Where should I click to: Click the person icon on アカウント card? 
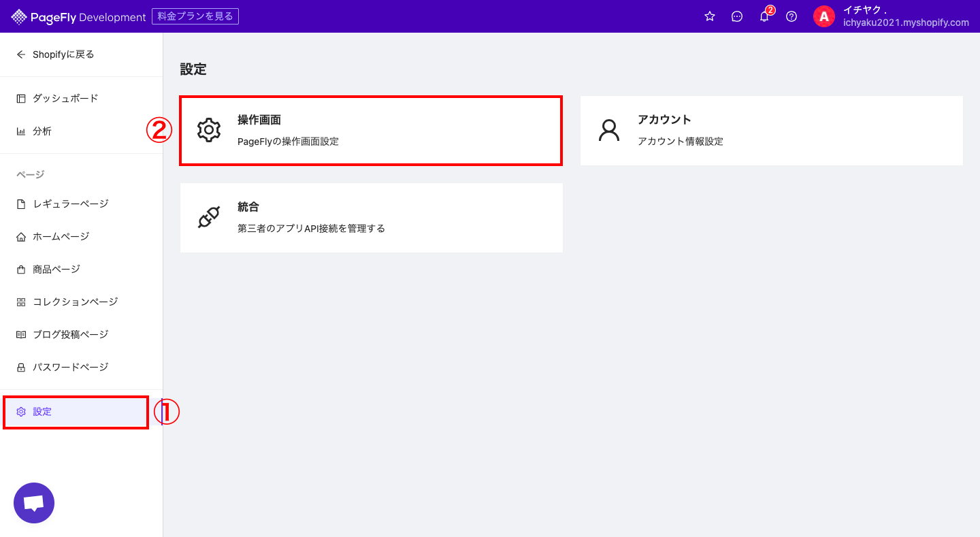point(609,130)
